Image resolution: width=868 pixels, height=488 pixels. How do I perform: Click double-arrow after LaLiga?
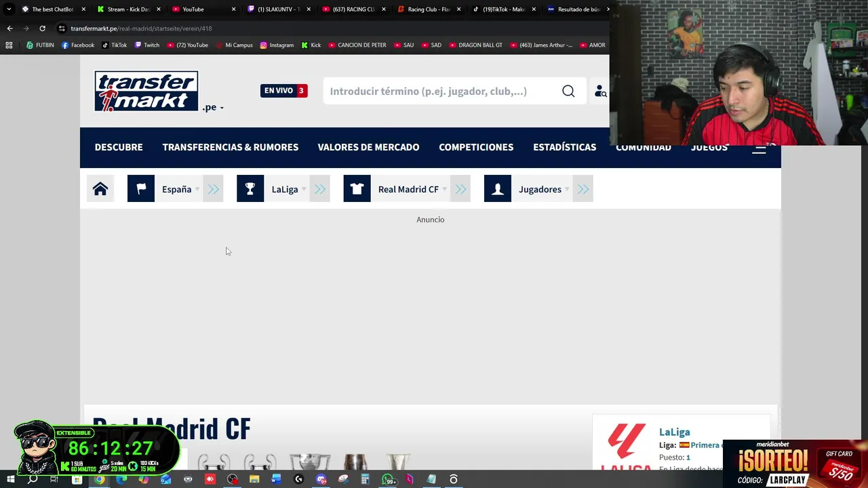[x=320, y=189]
